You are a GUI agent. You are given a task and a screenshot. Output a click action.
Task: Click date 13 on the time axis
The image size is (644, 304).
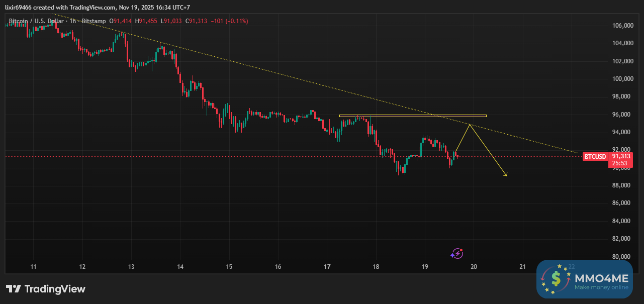click(131, 267)
